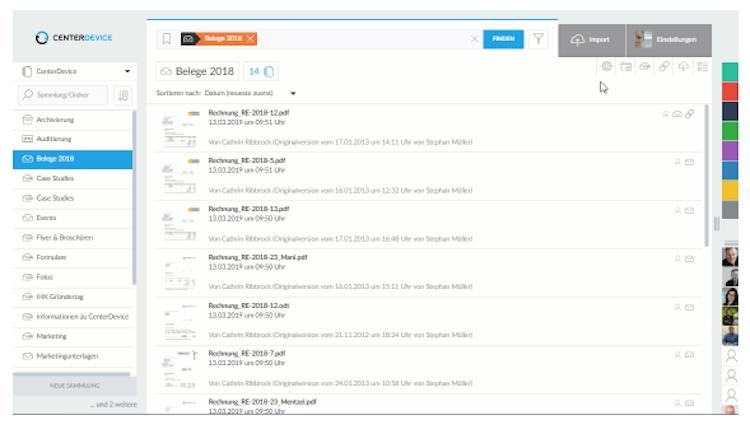Click user icon on Rechnung_RE-2018-12.pdf row
This screenshot has height=429, width=750.
coord(665,114)
